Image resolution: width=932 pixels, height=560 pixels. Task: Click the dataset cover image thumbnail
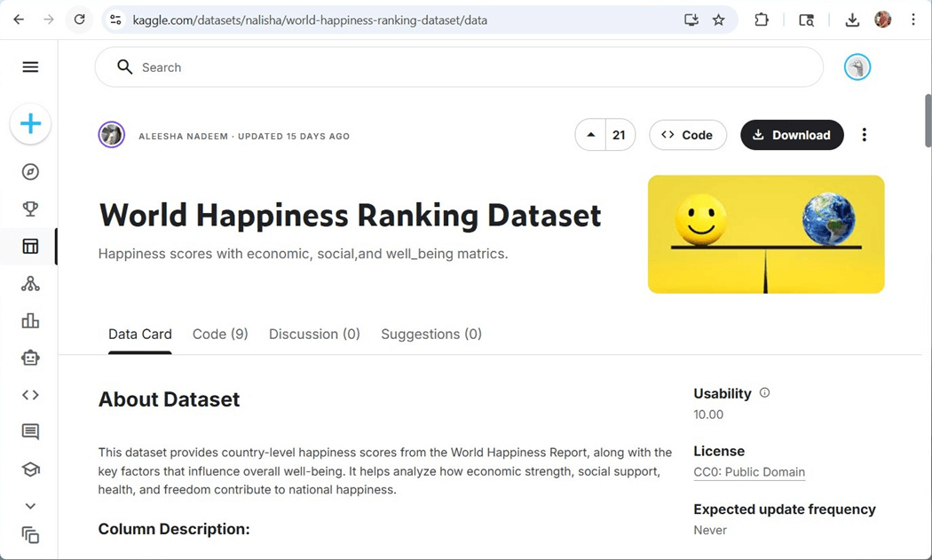point(766,234)
